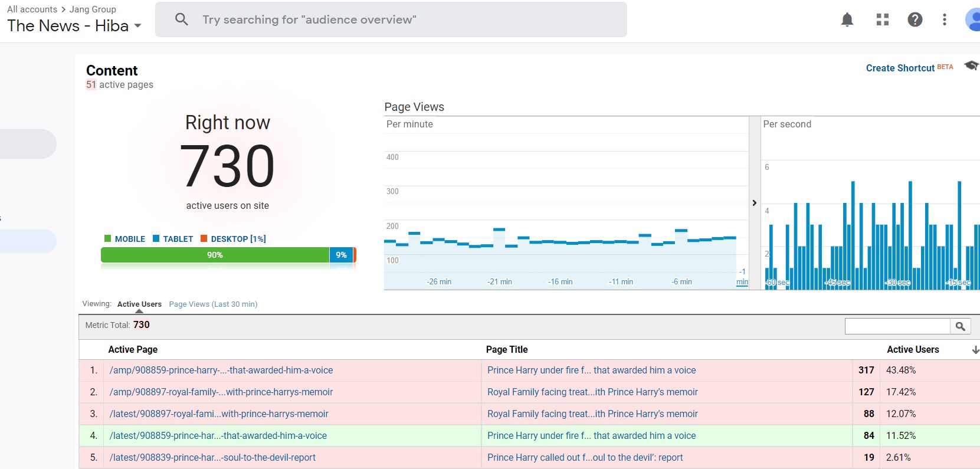Image resolution: width=980 pixels, height=469 pixels.
Task: Click the table filter search button
Action: tap(960, 326)
